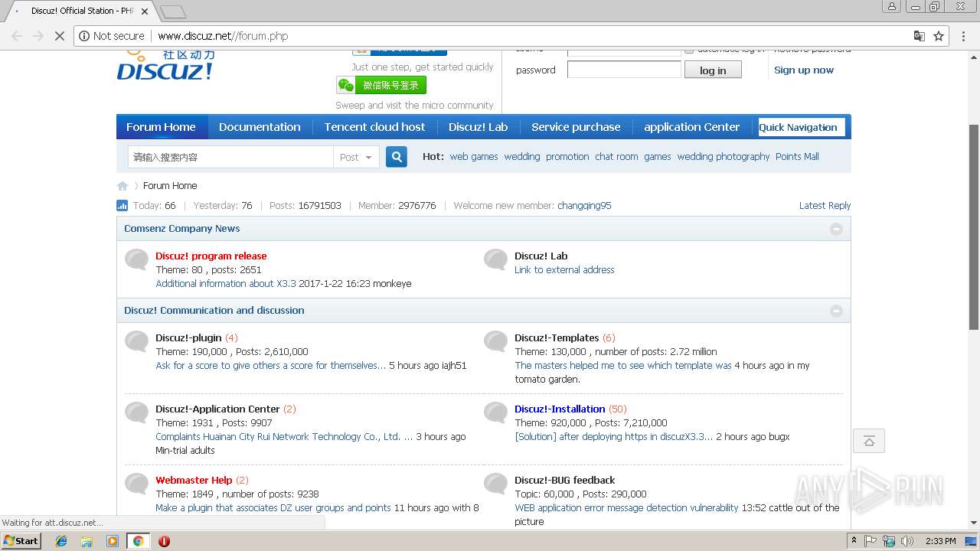The width and height of the screenshot is (980, 551).
Task: Click the Discuz!-plugin forum bubble icon
Action: coord(137,341)
